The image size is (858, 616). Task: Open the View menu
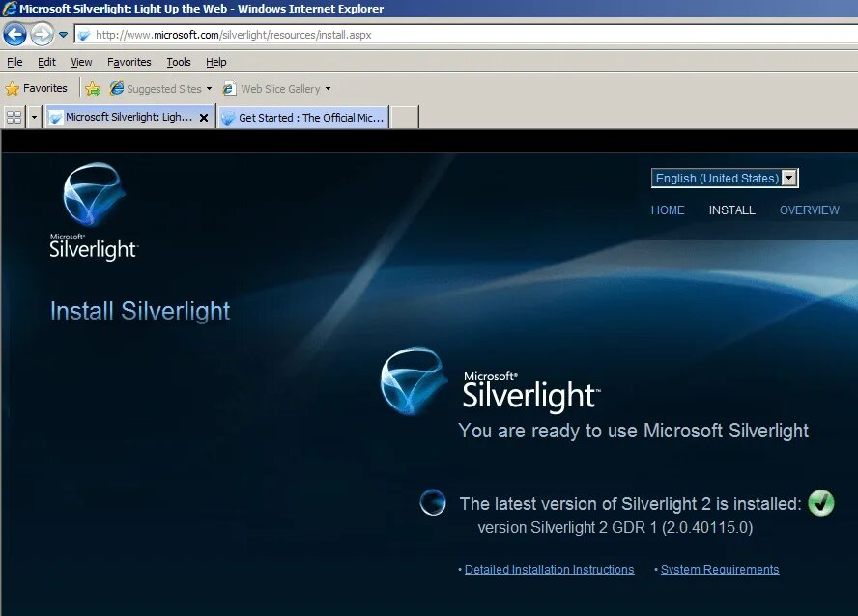click(81, 62)
